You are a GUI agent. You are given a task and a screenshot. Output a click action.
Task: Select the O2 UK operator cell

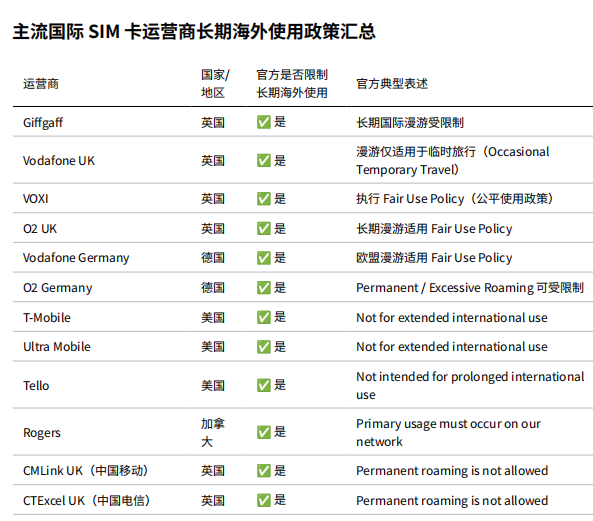pyautogui.click(x=40, y=229)
